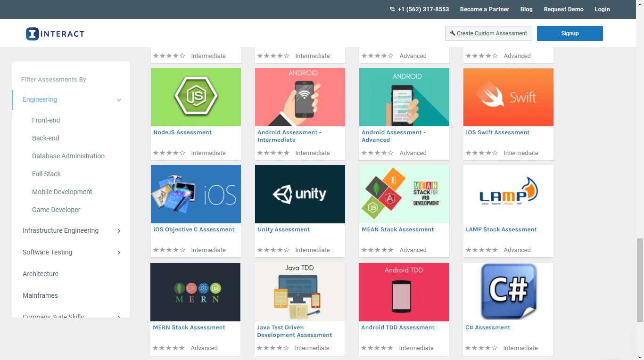Click the Interact logo in header
This screenshot has height=360, width=644.
(x=55, y=33)
